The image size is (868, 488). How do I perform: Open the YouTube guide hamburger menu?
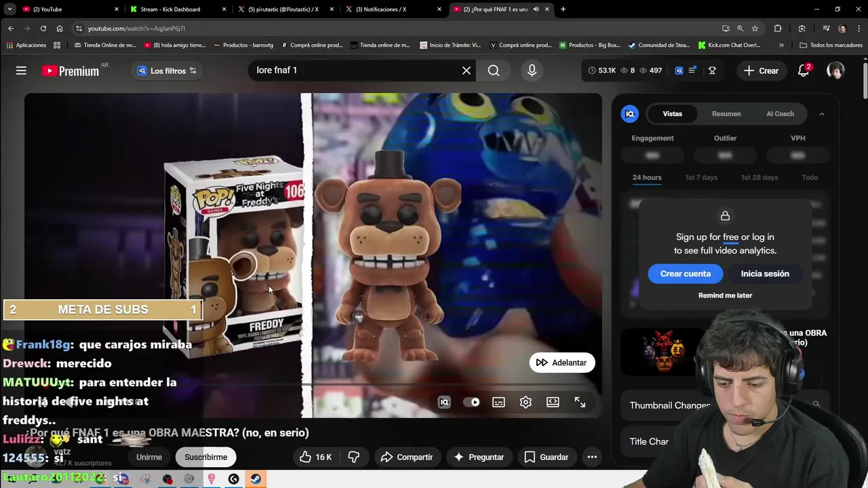[21, 70]
